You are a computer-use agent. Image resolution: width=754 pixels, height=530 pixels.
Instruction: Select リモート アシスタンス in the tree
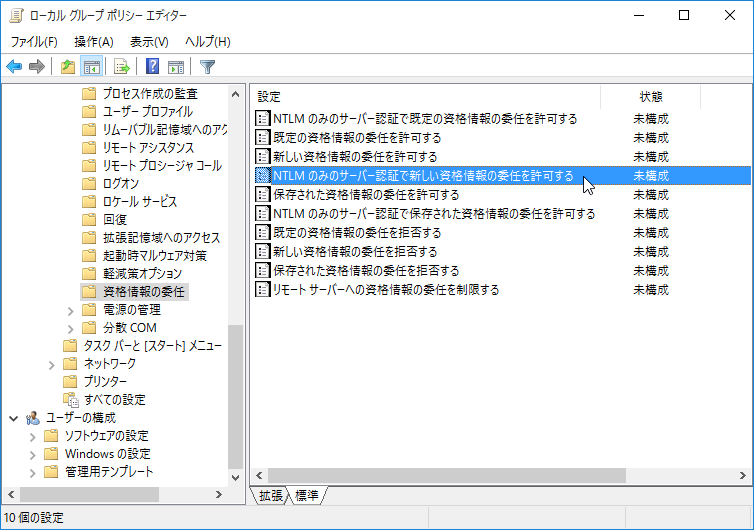pyautogui.click(x=148, y=147)
